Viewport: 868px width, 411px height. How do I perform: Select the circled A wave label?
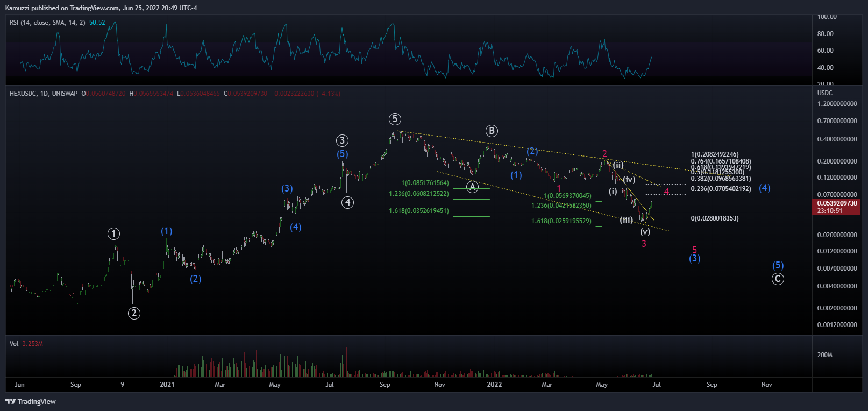pos(472,187)
